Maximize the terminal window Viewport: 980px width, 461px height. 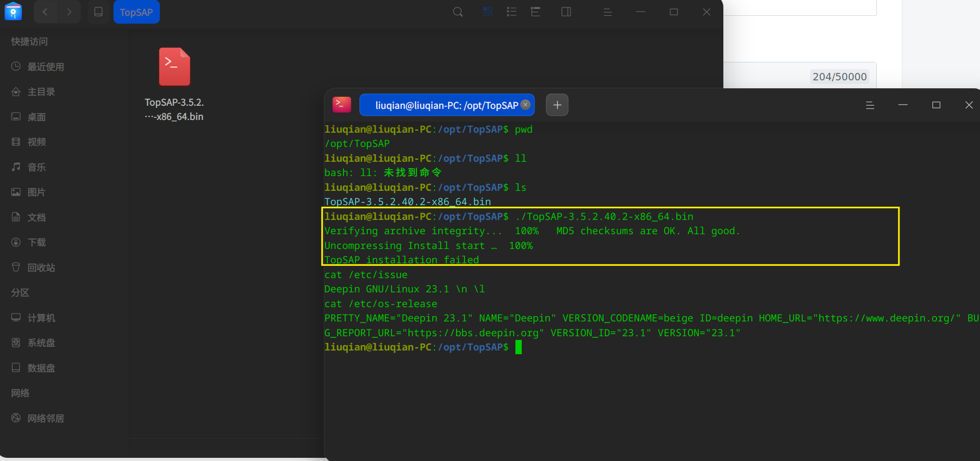pyautogui.click(x=936, y=105)
